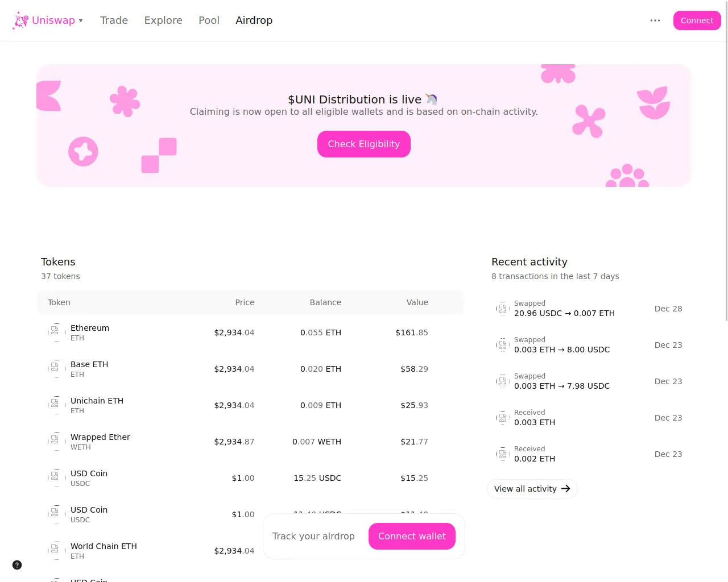Open the 0.003 ETH → 7.98 USDC swap
This screenshot has height=582, width=728.
[562, 386]
